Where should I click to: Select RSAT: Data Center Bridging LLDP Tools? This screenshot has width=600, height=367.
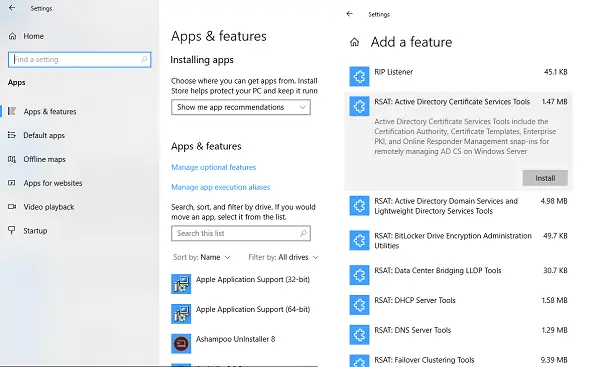coord(438,270)
